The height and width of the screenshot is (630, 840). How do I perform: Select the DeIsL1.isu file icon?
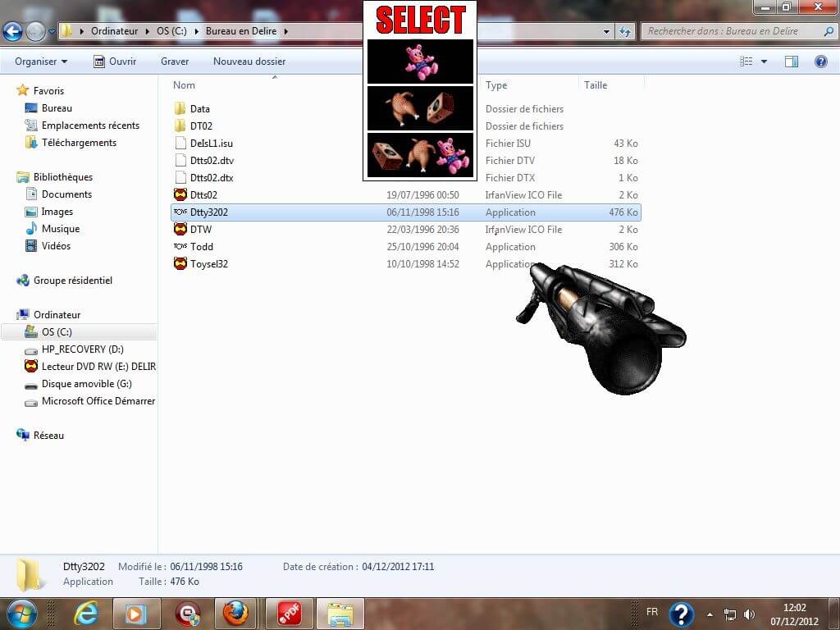pos(180,143)
